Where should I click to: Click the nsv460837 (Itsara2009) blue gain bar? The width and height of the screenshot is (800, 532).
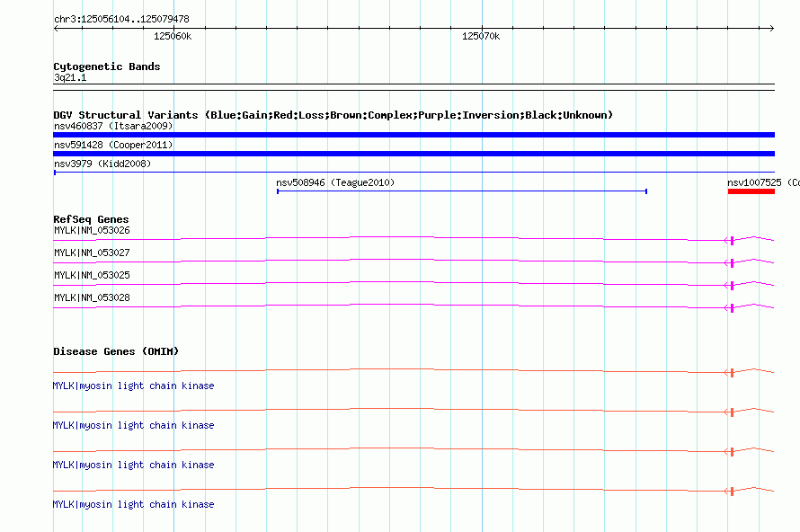click(x=413, y=135)
